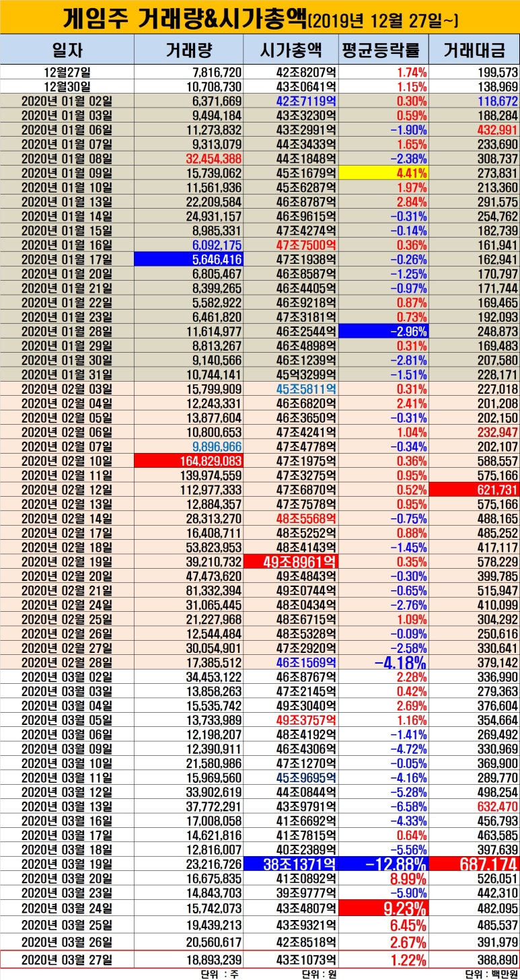Select the 2020년 02월 10일 date cell
520x980 pixels.
coord(67,462)
